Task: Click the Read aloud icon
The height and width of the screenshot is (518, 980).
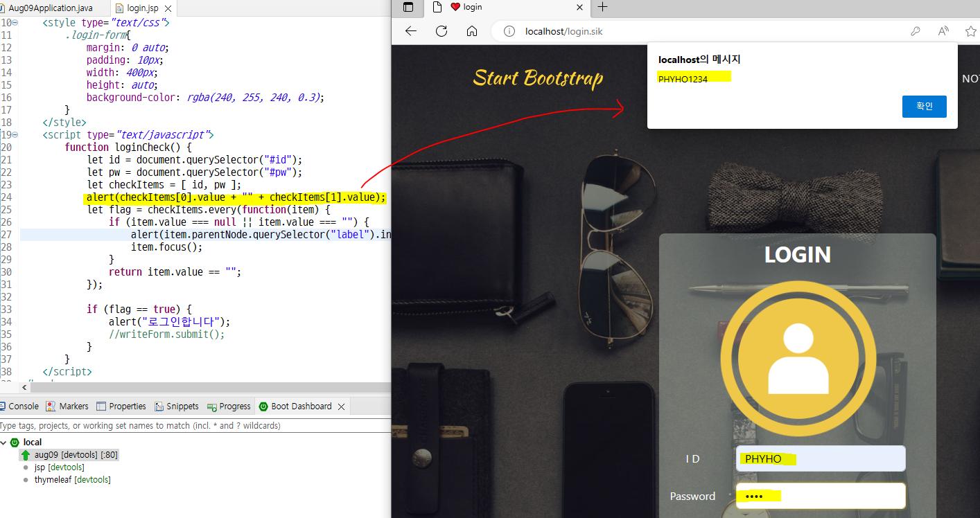Action: pos(943,31)
